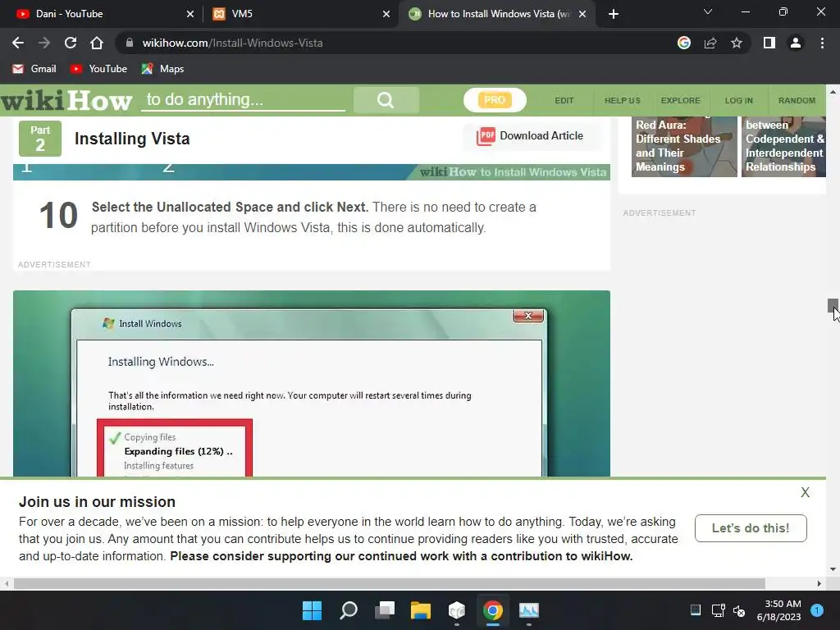840x630 pixels.
Task: Click the scroll left arrow
Action: 7,583
